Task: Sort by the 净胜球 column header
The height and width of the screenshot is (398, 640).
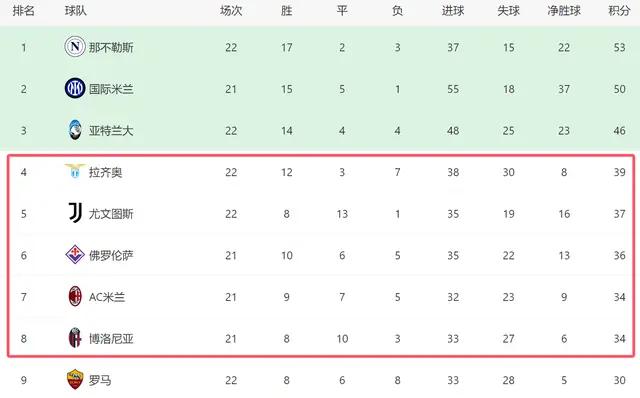Action: (x=564, y=11)
